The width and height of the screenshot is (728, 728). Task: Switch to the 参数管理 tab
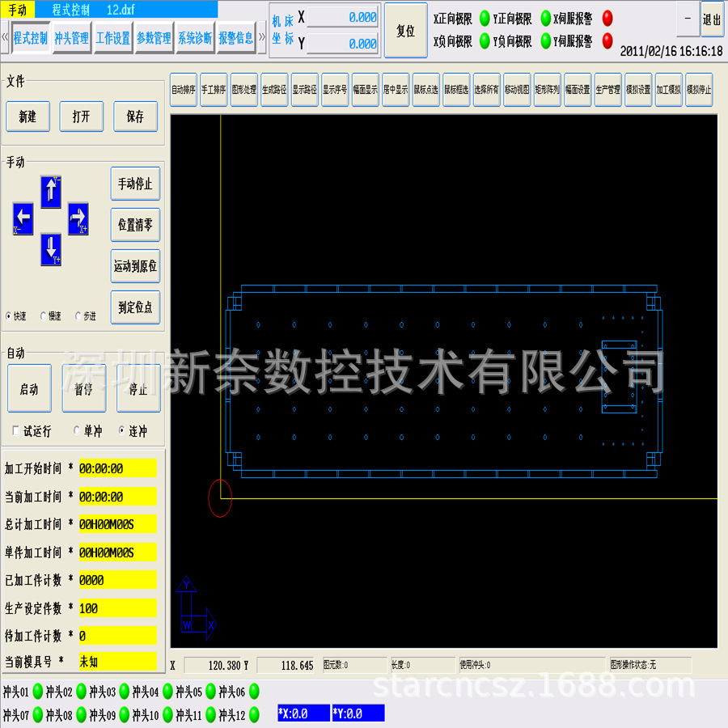[154, 38]
